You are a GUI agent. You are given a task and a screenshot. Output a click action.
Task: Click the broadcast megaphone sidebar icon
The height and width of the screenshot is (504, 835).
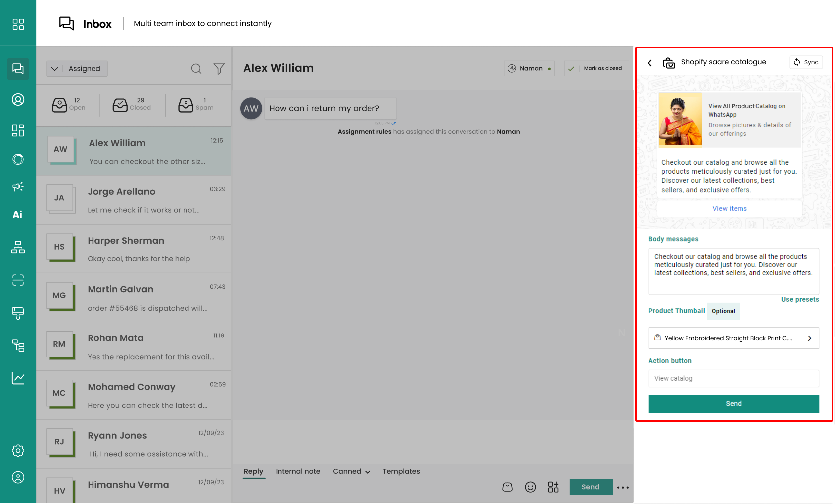click(x=18, y=187)
